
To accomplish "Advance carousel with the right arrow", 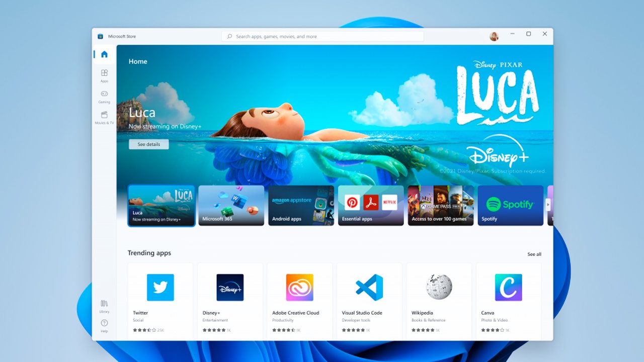I will click(x=548, y=205).
